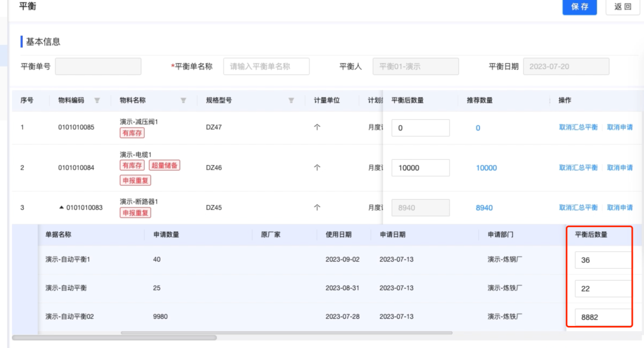644x348 pixels.
Task: Click the 序号 column header
Action: pos(27,100)
